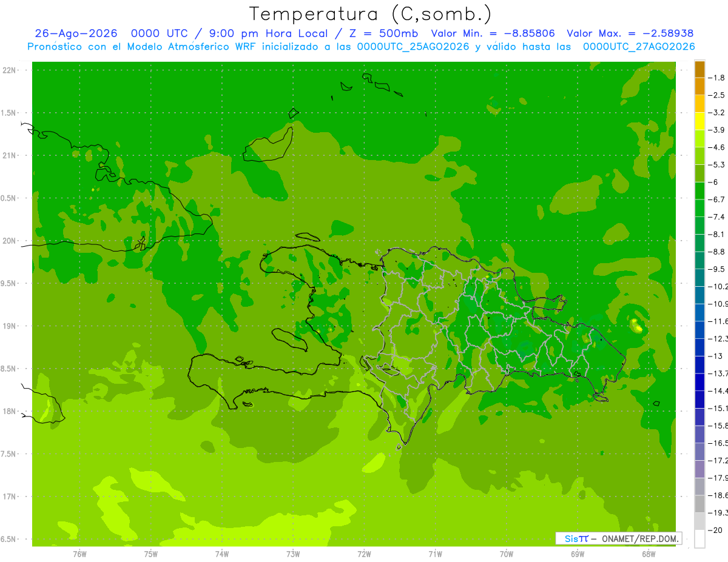Image resolution: width=728 pixels, height=562 pixels.
Task: Click the '70W' longitude axis label
Action: click(507, 554)
